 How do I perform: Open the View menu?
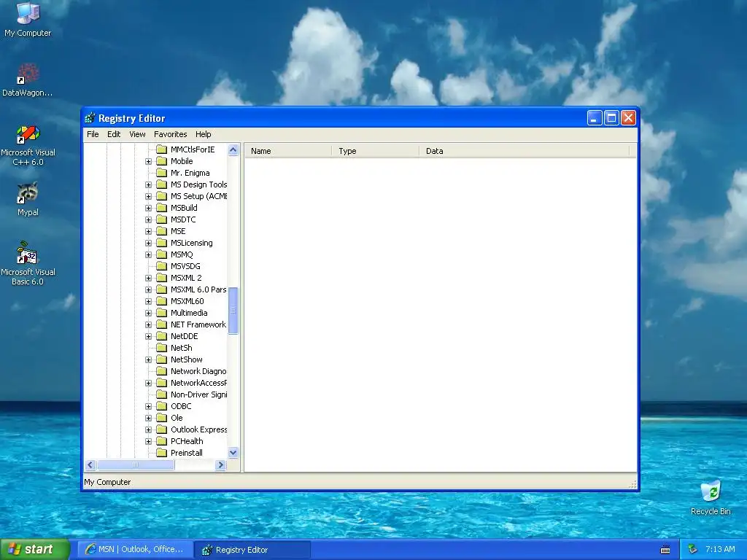[x=137, y=134]
